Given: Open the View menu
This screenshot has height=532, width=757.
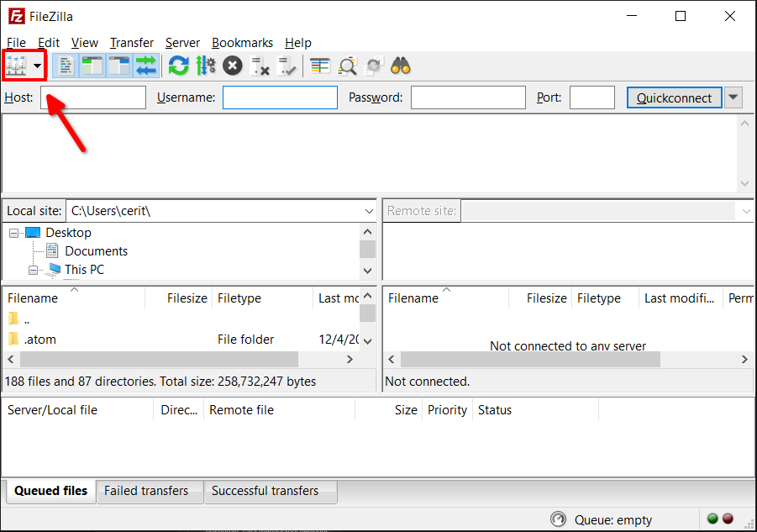Looking at the screenshot, I should 85,43.
